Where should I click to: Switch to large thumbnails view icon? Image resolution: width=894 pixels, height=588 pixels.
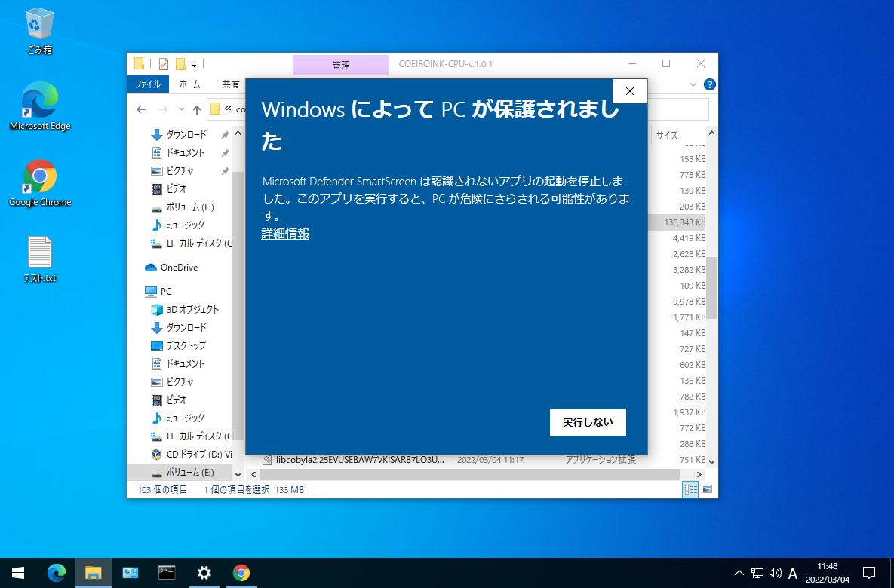707,489
